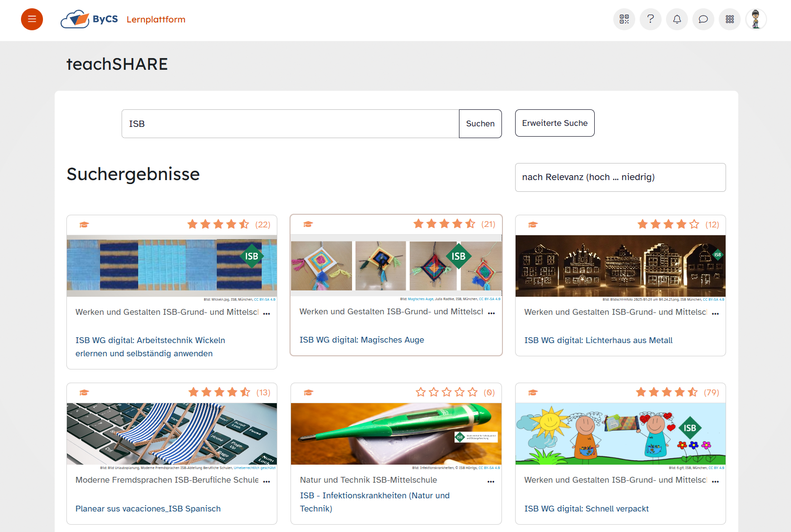This screenshot has width=791, height=532.
Task: Click the ByCS Lernplattform logo
Action: [x=123, y=20]
